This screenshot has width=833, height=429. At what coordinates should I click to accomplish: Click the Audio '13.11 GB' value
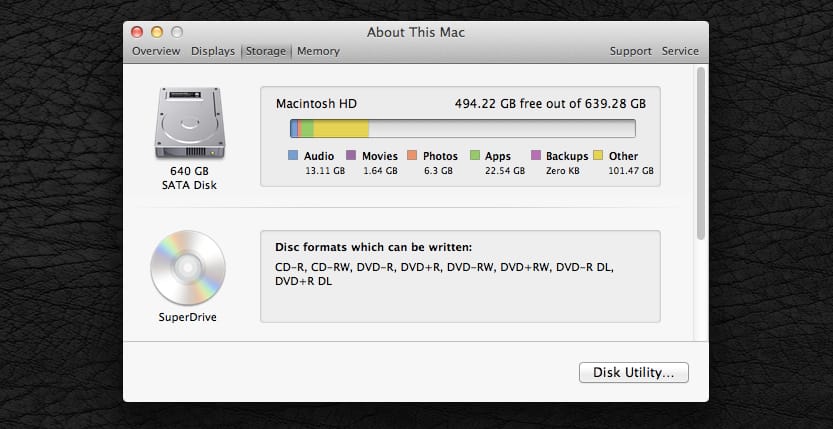coord(325,171)
